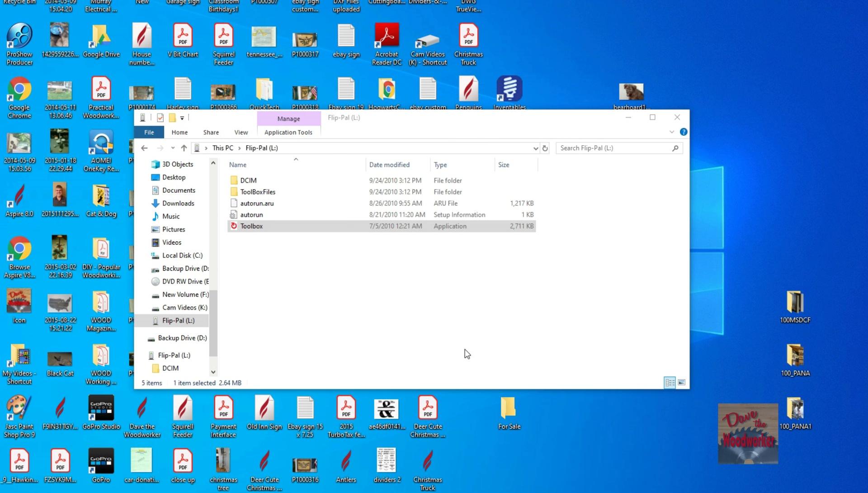The image size is (868, 493).
Task: Open the recent locations dropdown arrow
Action: point(173,148)
